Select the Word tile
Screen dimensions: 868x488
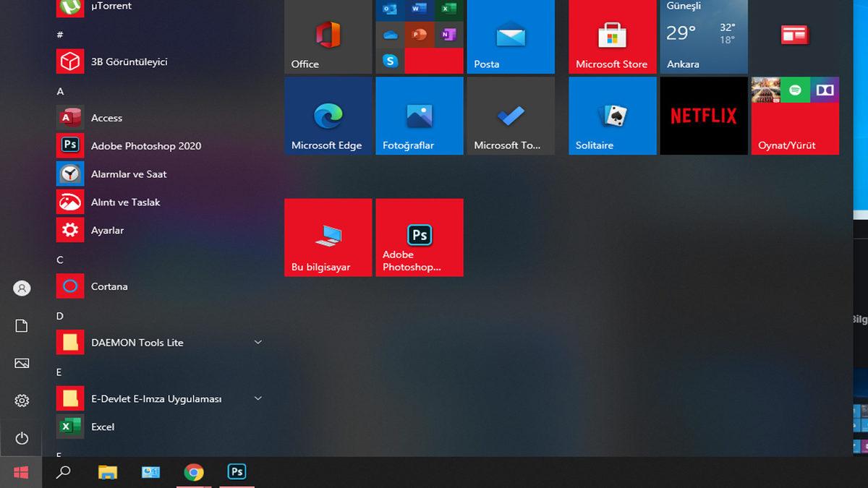(420, 9)
